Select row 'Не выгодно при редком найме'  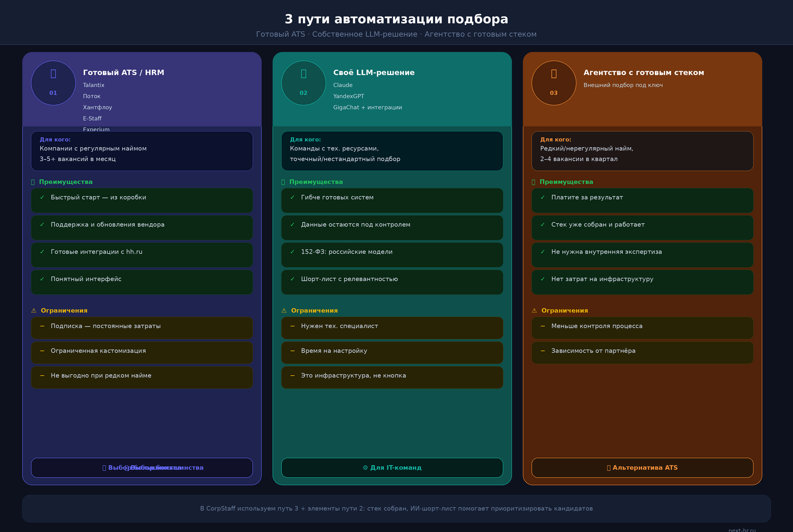[x=142, y=377]
